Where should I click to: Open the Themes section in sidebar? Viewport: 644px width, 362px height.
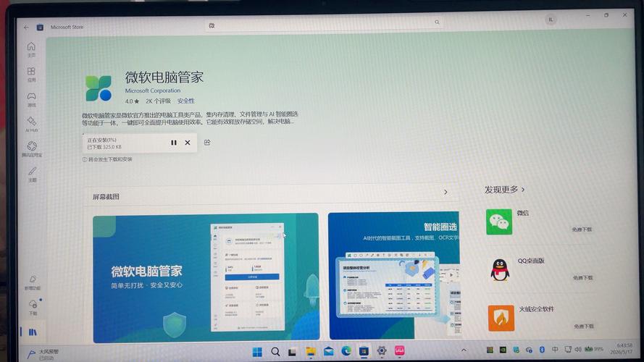tap(33, 174)
